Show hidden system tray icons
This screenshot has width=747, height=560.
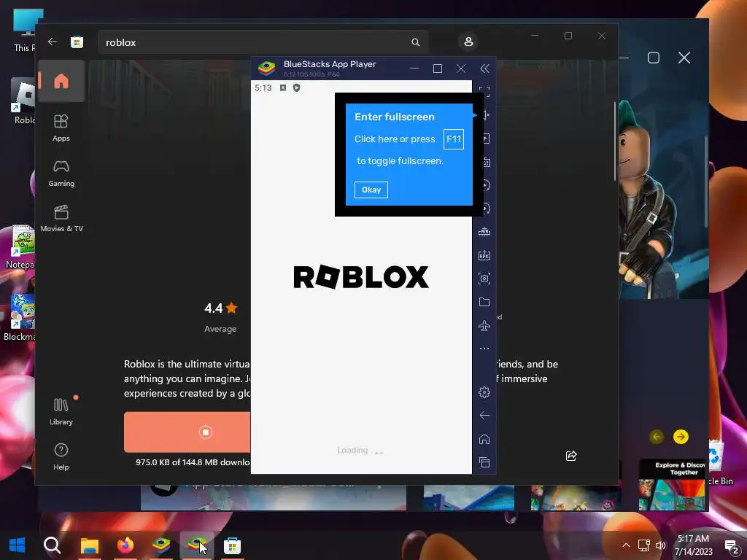coord(626,545)
